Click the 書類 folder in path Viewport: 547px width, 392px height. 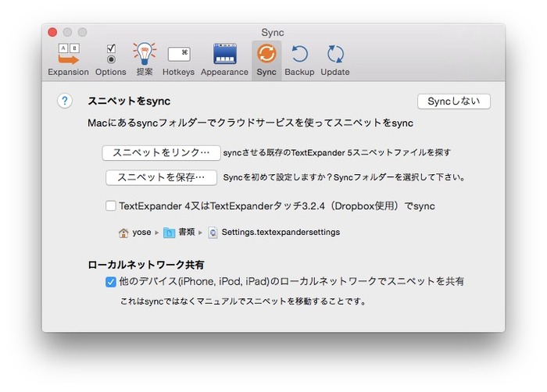(x=179, y=232)
